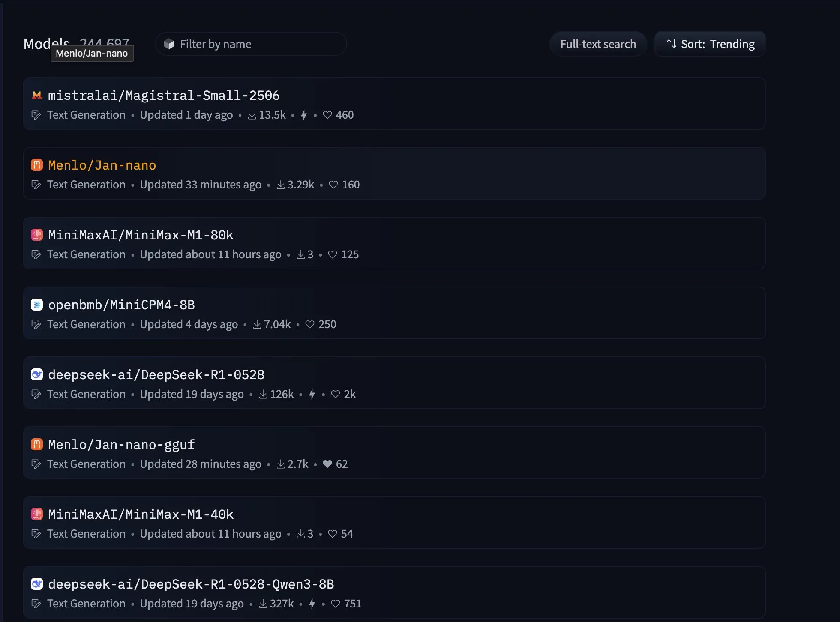
Task: Click 'Updated 1 day ago' text
Action: [x=186, y=115]
